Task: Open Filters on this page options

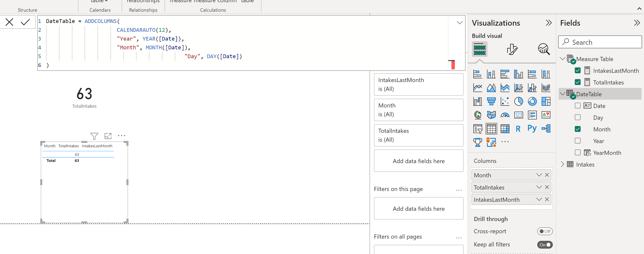Action: [459, 190]
